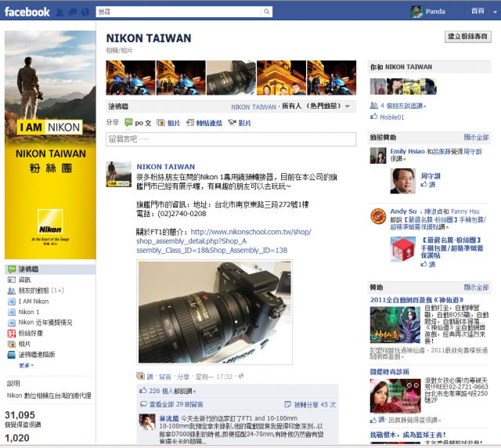Open Andy Su profile link

point(403,211)
